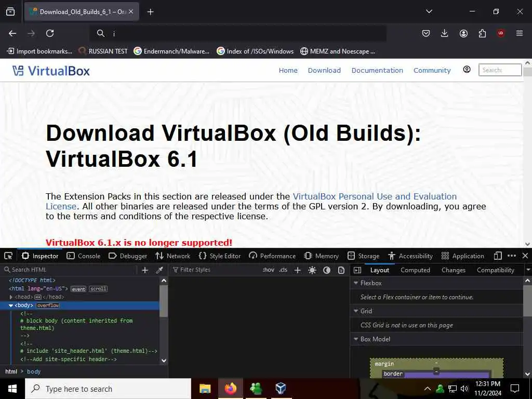The image size is (532, 399).
Task: Toggle .cls class panel
Action: (x=283, y=270)
